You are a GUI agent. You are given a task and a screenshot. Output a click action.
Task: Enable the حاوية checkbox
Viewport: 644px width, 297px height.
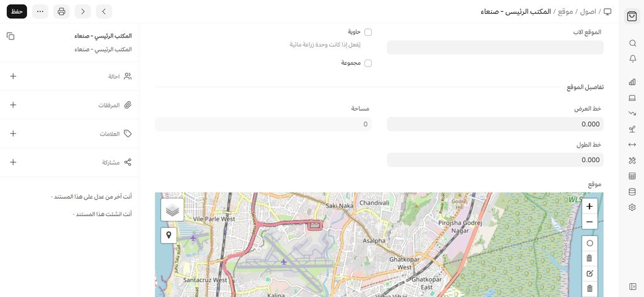tap(368, 32)
